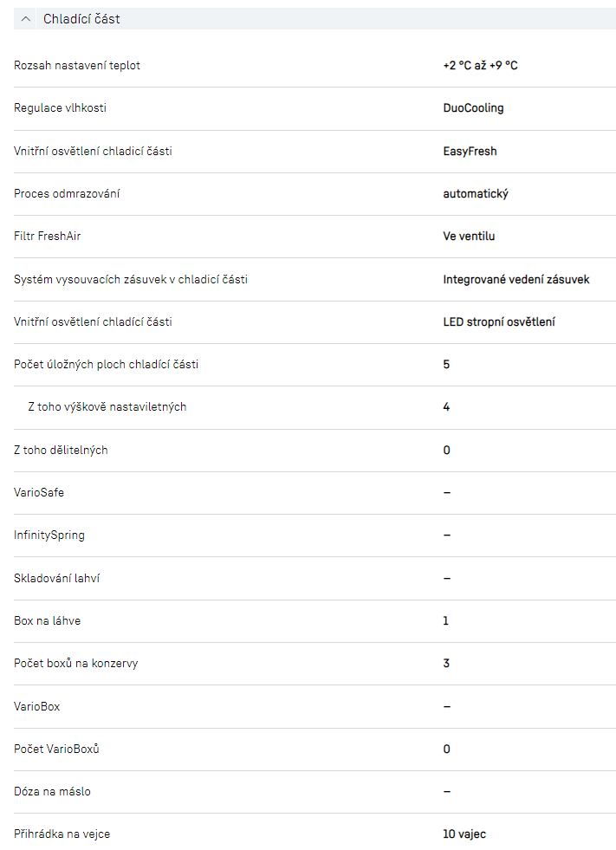Click the Ve ventilu value
Screen dimensions: 616x850
(469, 236)
